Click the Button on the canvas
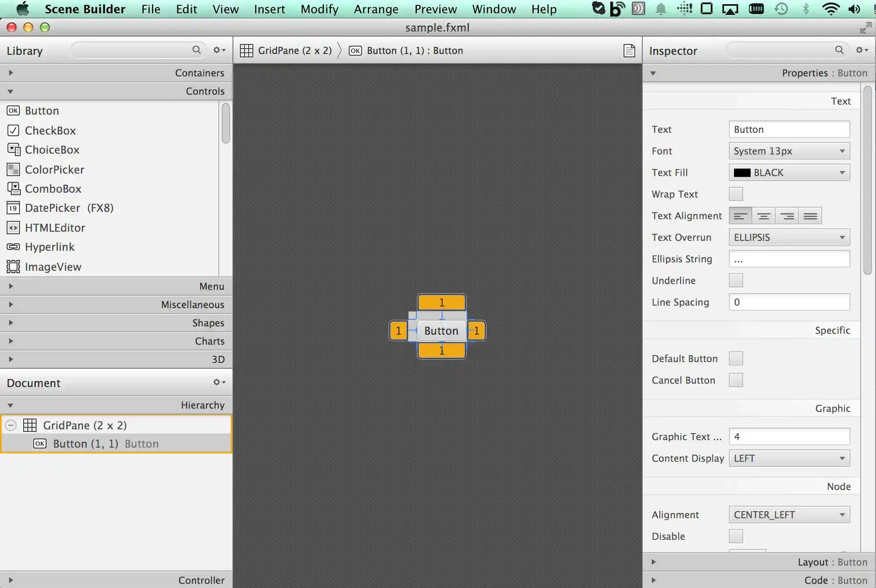Screen dimensions: 876x588 [x=441, y=331]
